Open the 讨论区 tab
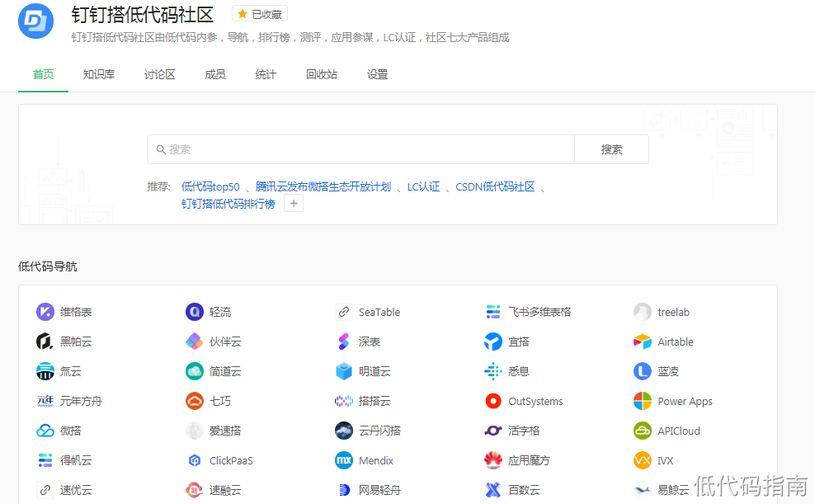Screen dimensions: 815x504 [159, 74]
